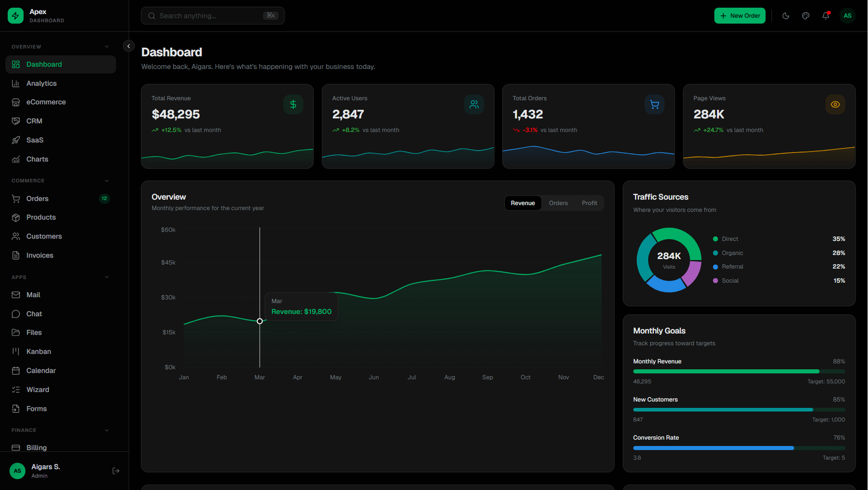This screenshot has width=868, height=490.
Task: Click the Orders cart icon in sidebar
Action: (16, 198)
